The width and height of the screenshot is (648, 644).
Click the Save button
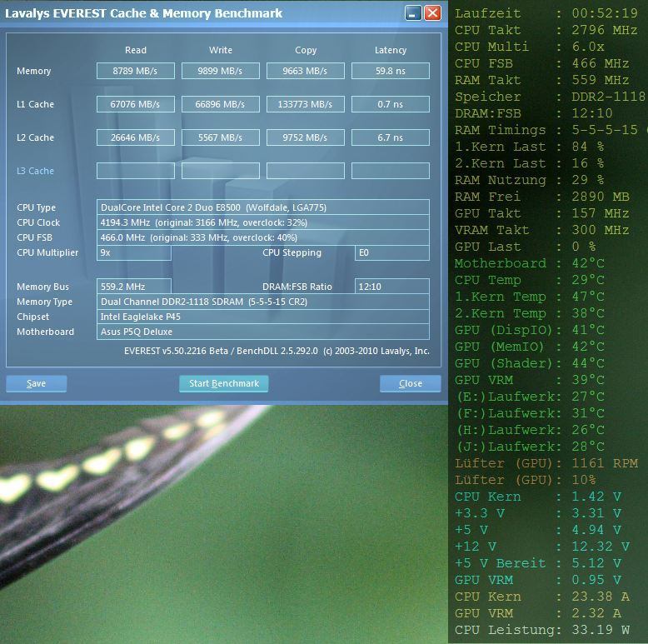tap(37, 383)
